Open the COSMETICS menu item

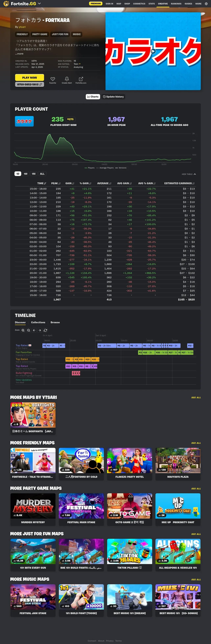pos(139,4)
